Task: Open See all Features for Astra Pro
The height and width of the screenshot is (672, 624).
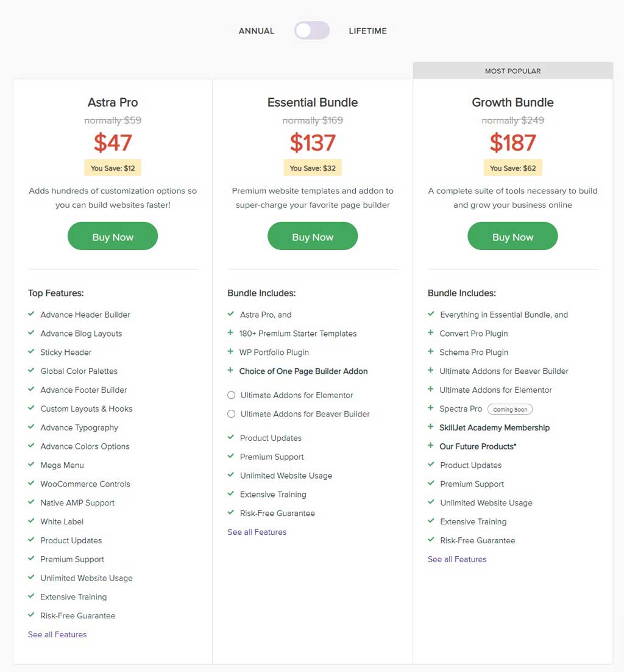Action: (57, 634)
